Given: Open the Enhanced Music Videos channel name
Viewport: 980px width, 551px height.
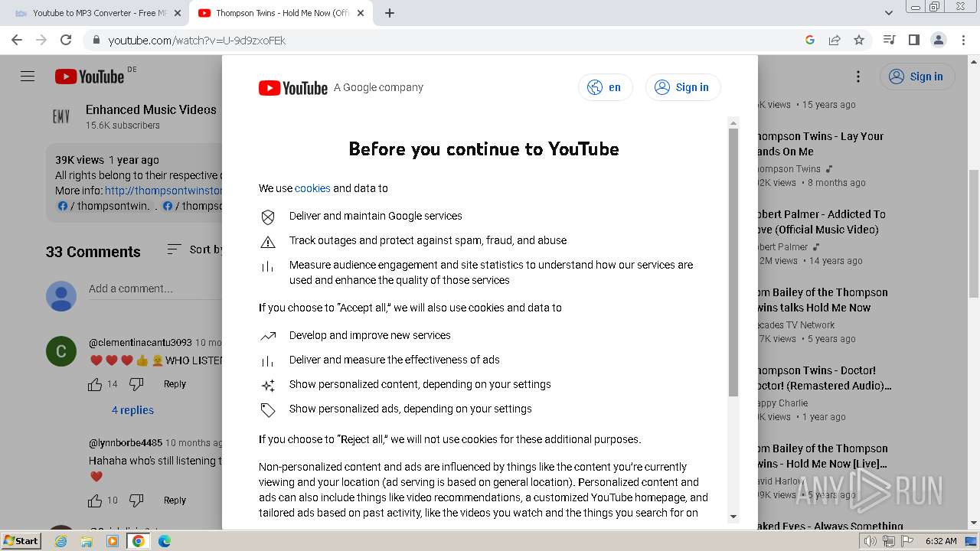Looking at the screenshot, I should [x=151, y=109].
